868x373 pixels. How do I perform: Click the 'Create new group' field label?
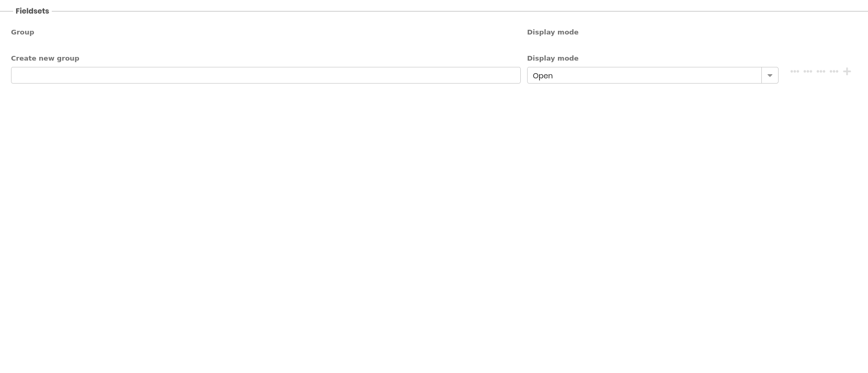click(45, 58)
